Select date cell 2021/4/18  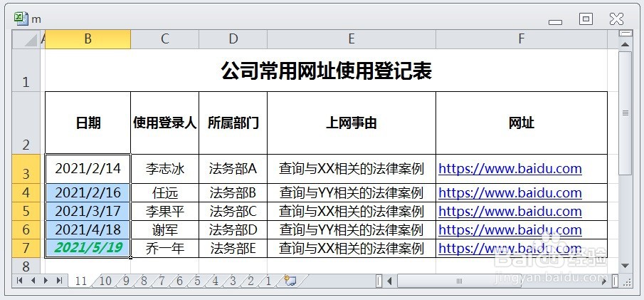point(88,229)
